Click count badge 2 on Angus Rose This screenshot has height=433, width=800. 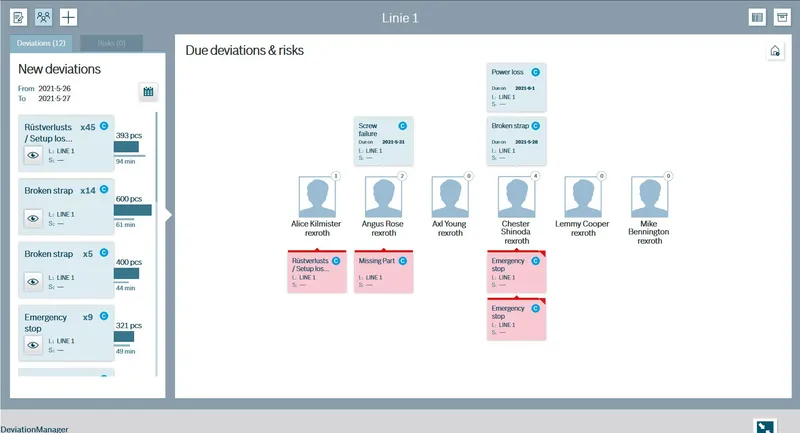coord(402,176)
